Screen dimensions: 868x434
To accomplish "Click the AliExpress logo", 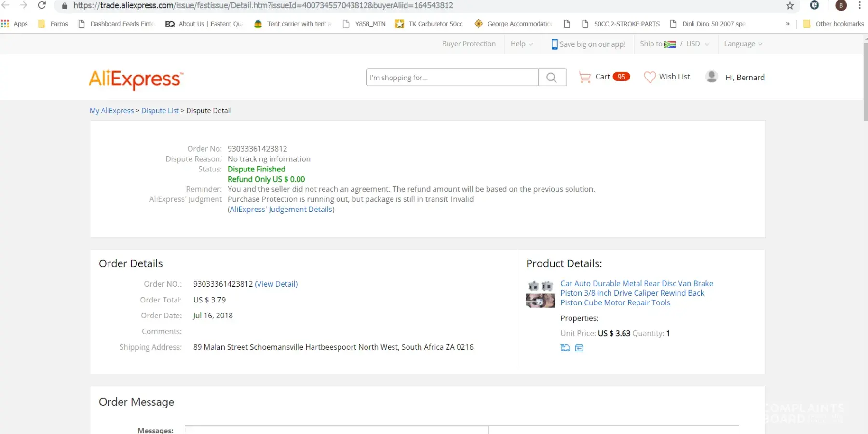I will click(136, 79).
